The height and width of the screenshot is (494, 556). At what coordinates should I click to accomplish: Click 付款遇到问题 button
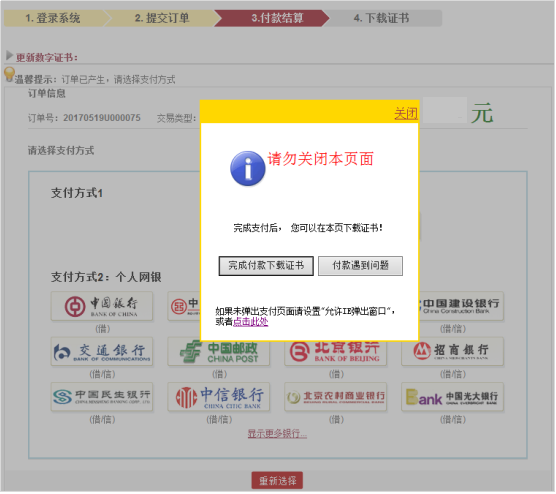click(360, 266)
